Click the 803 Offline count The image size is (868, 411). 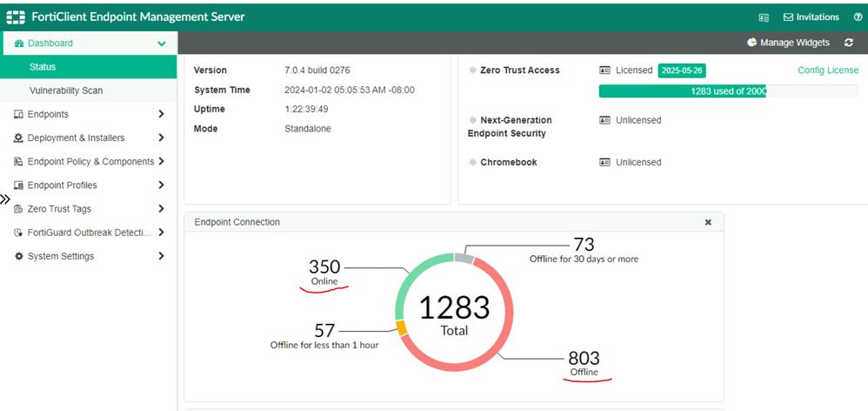tap(584, 357)
